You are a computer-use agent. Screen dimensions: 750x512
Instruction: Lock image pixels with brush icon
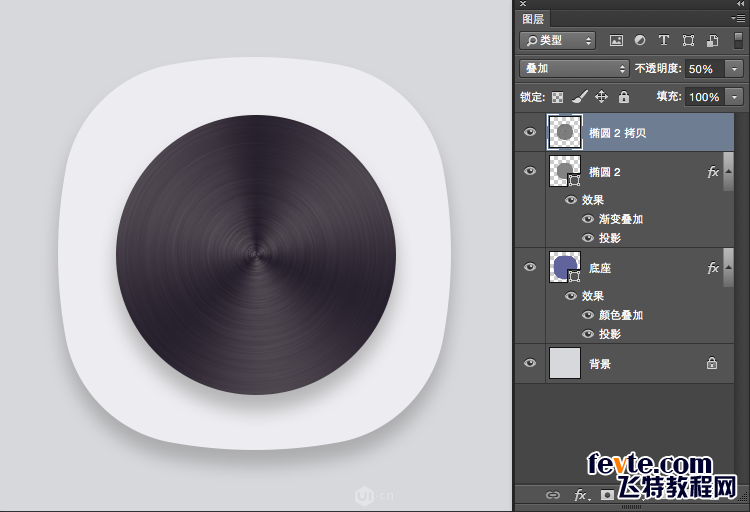click(580, 97)
